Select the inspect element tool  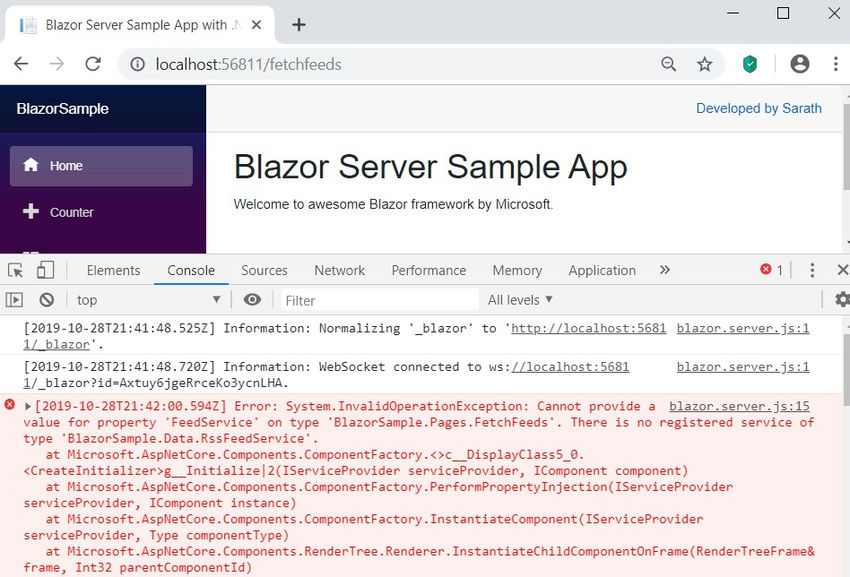point(17,270)
